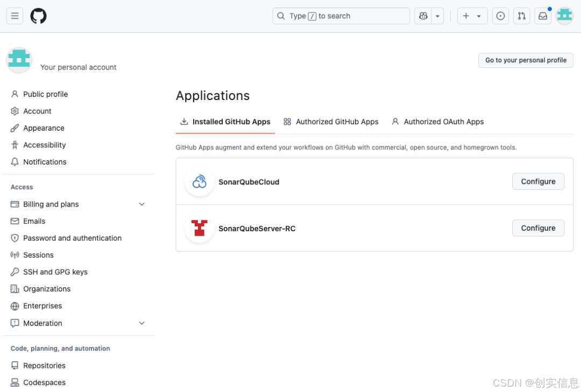Click the SonarQubeCloud app name

249,182
